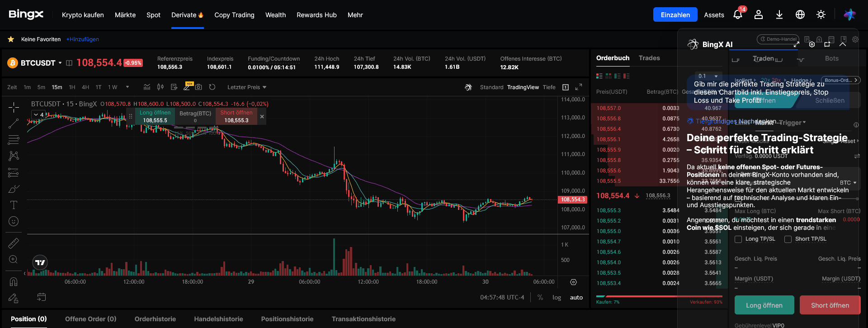Open Copy Trading menu
Image resolution: width=868 pixels, height=328 pixels.
[234, 15]
